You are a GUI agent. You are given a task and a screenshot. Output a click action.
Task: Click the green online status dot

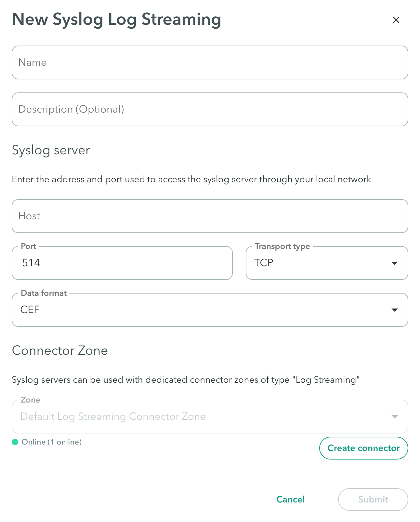(15, 442)
